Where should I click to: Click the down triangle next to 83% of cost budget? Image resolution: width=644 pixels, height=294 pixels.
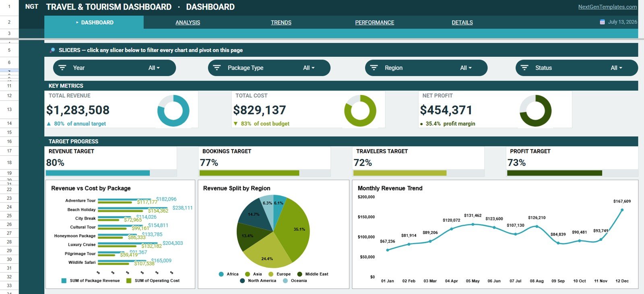coord(235,124)
